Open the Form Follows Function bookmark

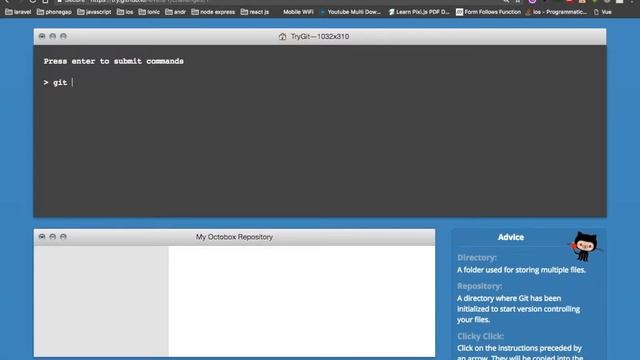coord(488,12)
